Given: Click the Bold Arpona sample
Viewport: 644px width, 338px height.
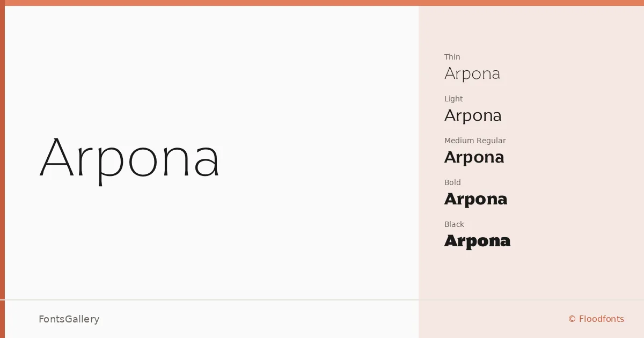Looking at the screenshot, I should click(x=475, y=199).
